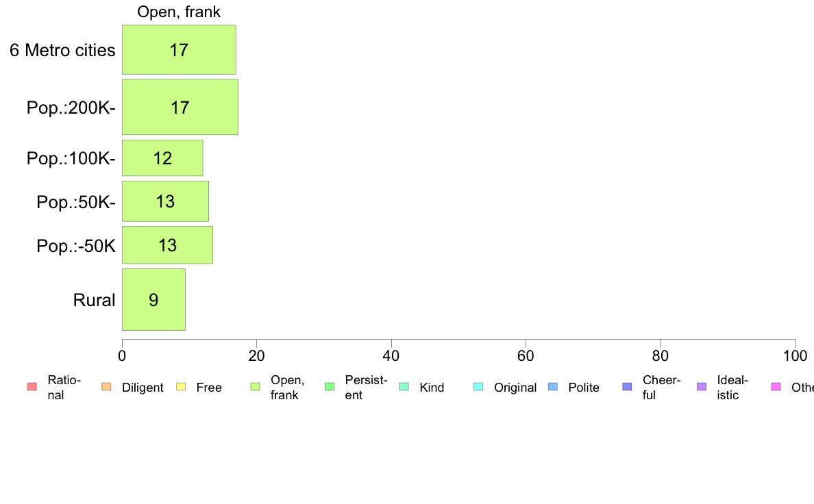
Task: Select the 6 Metro cities bar
Action: pyautogui.click(x=179, y=50)
